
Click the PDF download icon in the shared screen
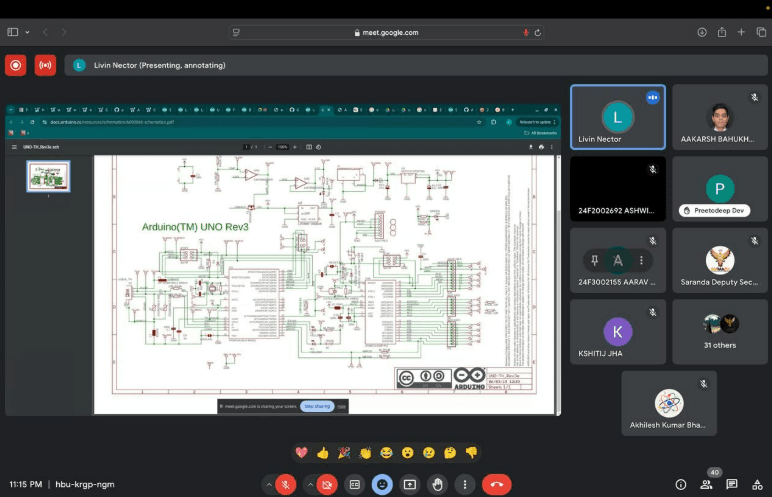(x=531, y=147)
